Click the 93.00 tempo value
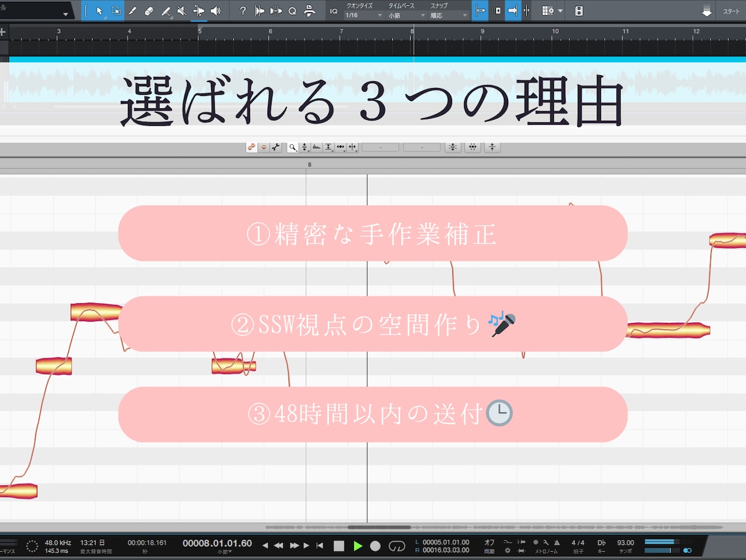 [626, 542]
